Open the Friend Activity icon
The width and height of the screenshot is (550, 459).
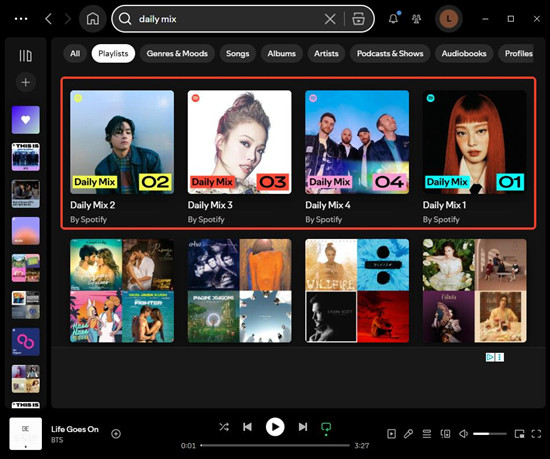pyautogui.click(x=416, y=19)
